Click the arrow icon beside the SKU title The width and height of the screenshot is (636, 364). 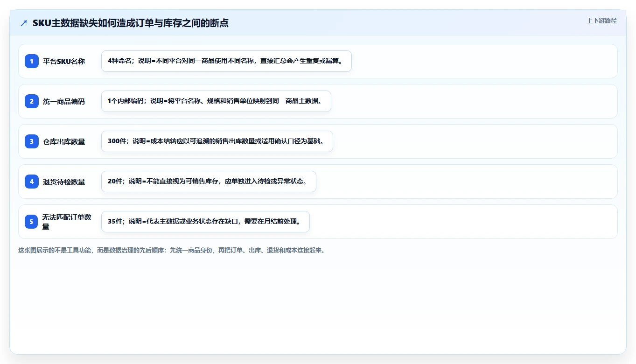[24, 23]
